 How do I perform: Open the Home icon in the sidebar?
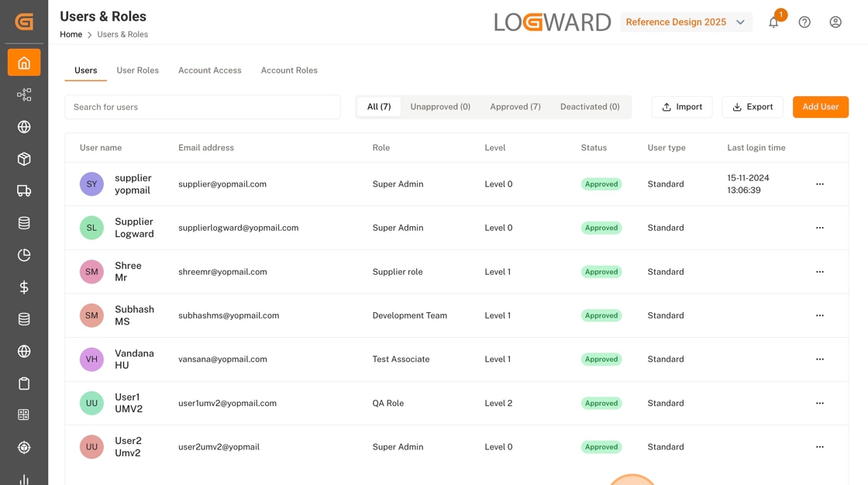click(24, 63)
